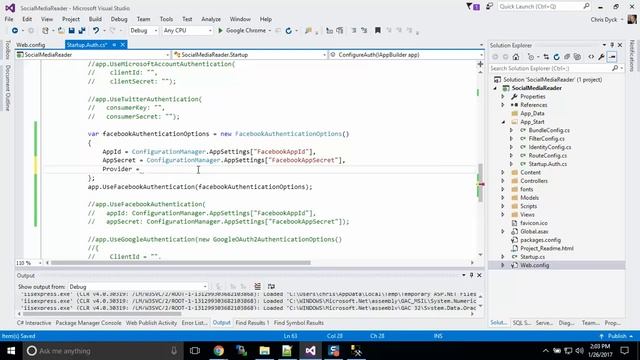Open Google Chrome from taskbar

click(219, 351)
